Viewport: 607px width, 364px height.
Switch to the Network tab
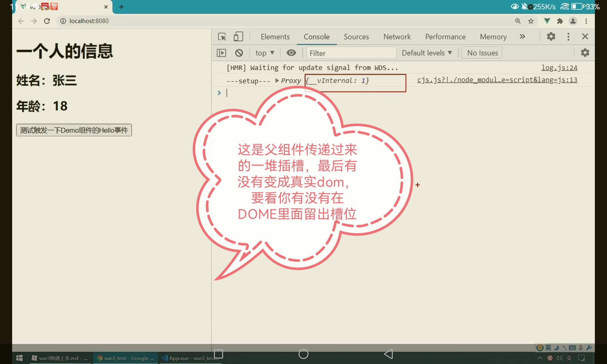coord(397,37)
